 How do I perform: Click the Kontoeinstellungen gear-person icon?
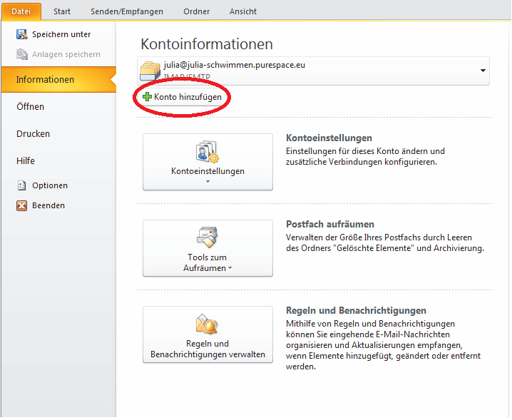[x=208, y=153]
